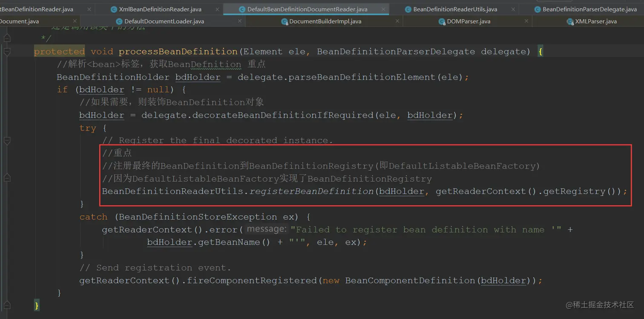This screenshot has width=644, height=319.
Task: Toggle fold marker at the method's closing brace
Action: [6, 305]
